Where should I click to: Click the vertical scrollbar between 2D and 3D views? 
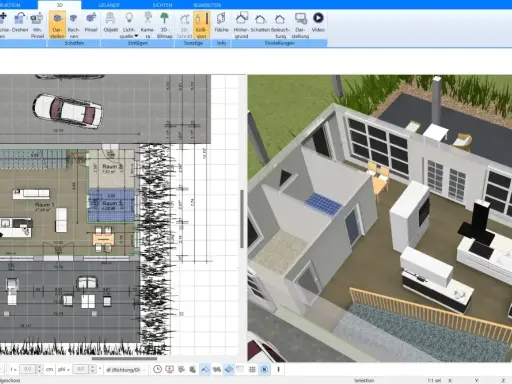point(242,219)
